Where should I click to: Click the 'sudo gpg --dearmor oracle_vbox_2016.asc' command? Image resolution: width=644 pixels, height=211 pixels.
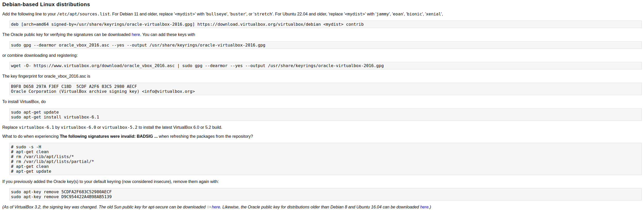tap(138, 45)
